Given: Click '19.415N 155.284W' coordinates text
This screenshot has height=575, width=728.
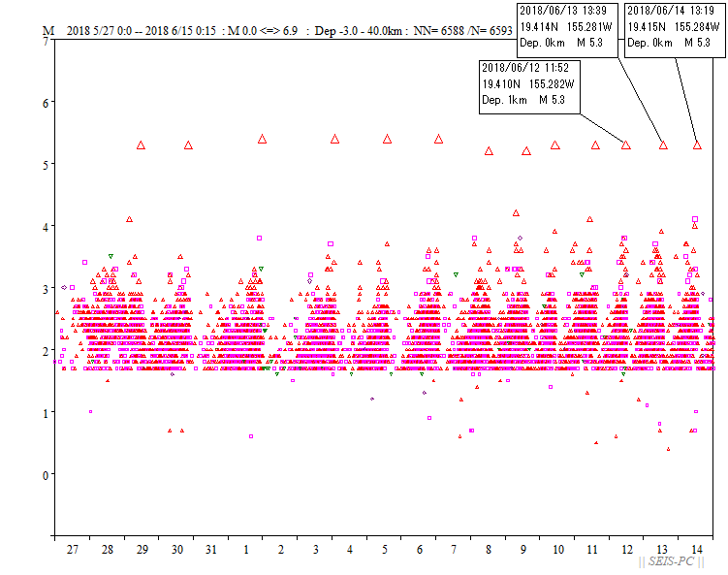Looking at the screenshot, I should (x=673, y=27).
